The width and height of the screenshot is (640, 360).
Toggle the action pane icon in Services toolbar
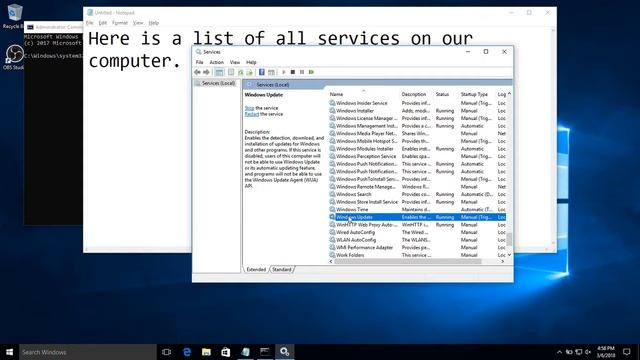(271, 72)
